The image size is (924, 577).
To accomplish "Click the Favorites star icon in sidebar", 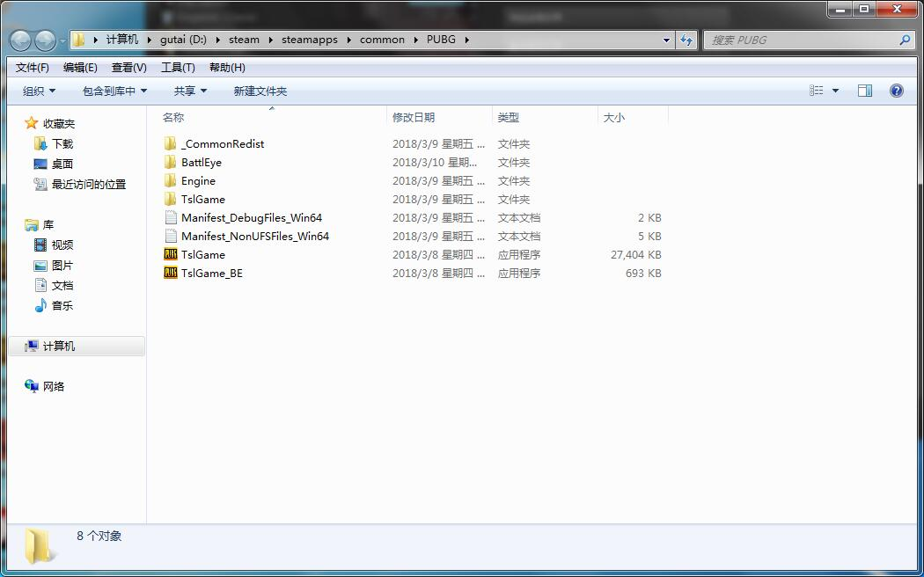I will (x=31, y=123).
